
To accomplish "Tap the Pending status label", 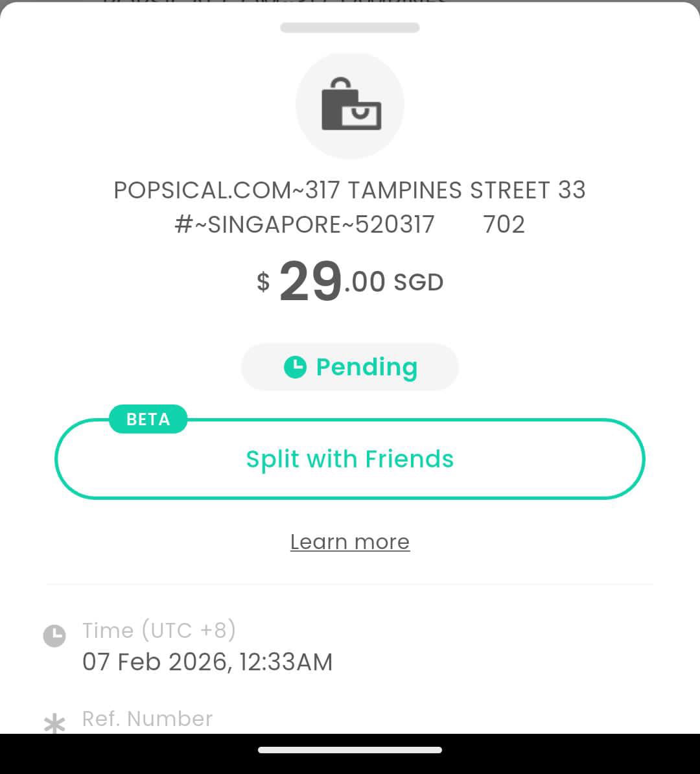I will click(x=366, y=367).
